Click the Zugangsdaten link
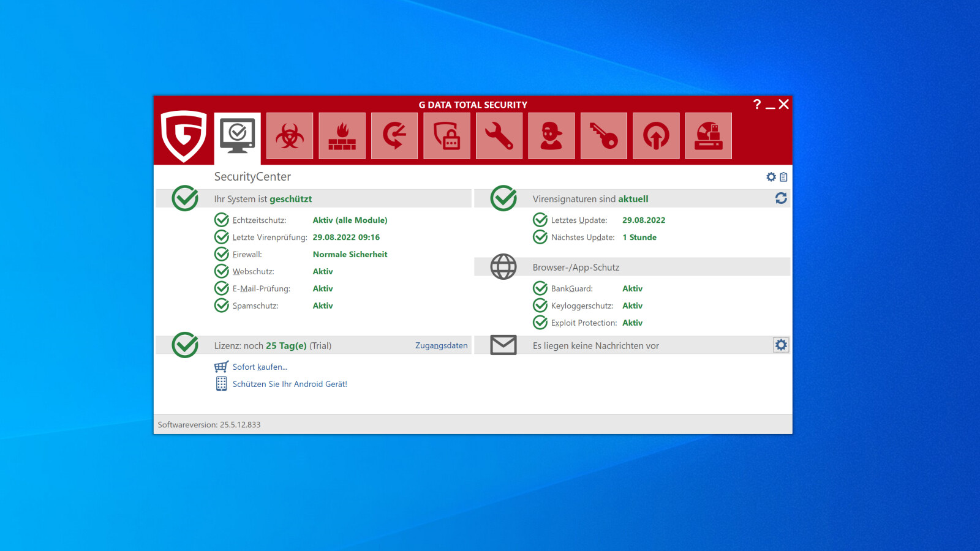 (441, 346)
